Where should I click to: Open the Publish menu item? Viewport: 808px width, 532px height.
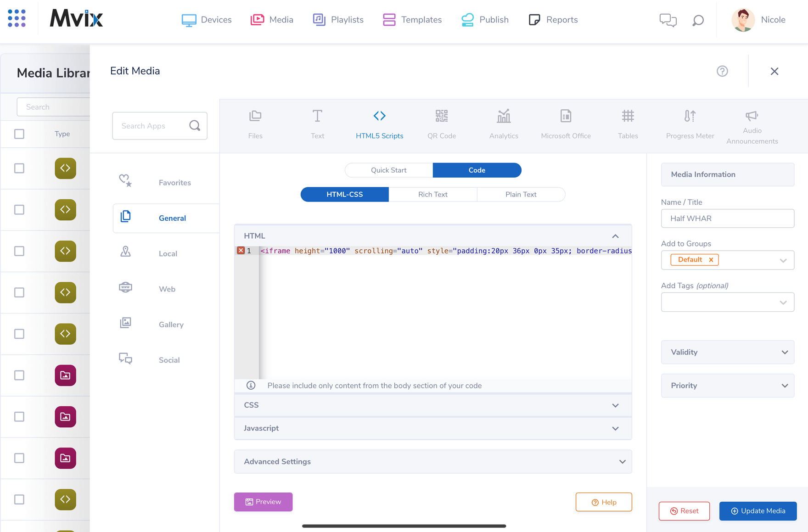pos(485,20)
